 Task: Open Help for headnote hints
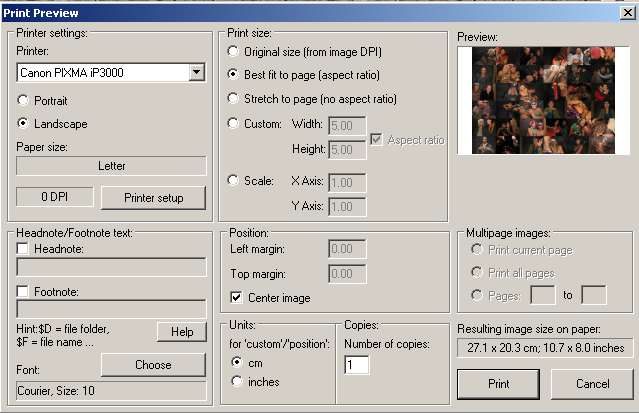click(181, 331)
